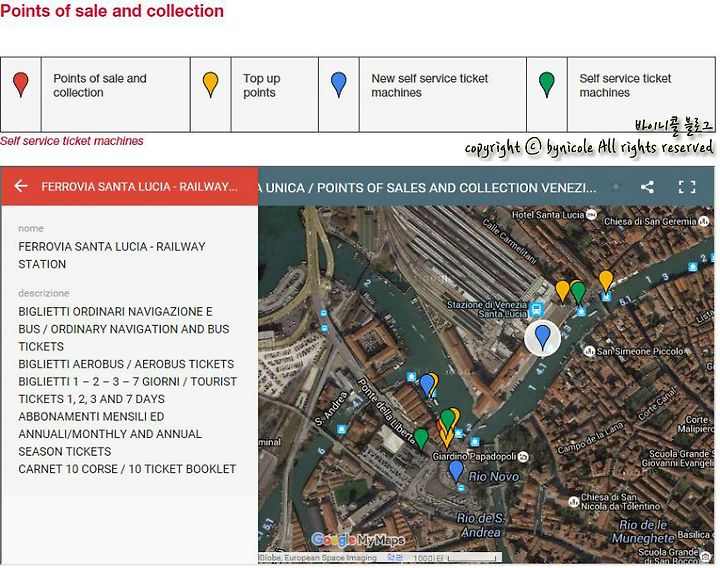
Task: Click the Calle Carmelitani street label
Action: coord(509,241)
